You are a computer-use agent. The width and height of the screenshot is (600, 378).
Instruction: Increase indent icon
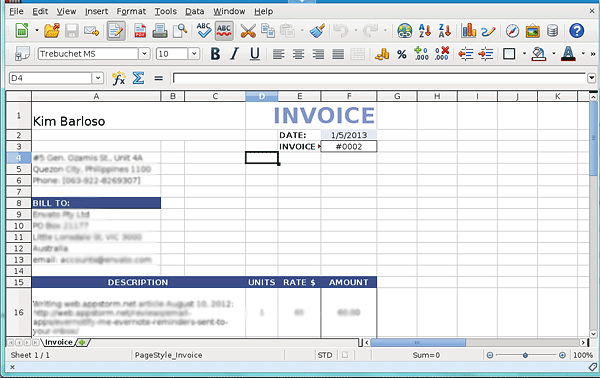coord(486,54)
